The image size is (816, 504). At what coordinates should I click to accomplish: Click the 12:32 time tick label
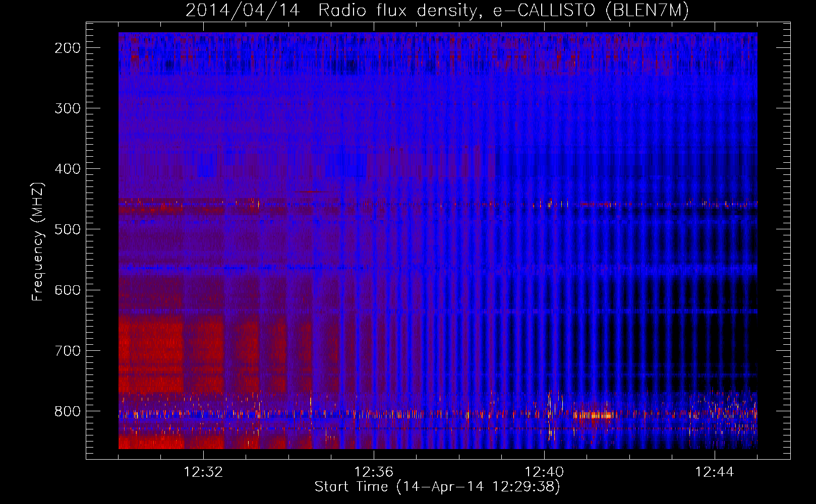click(203, 472)
